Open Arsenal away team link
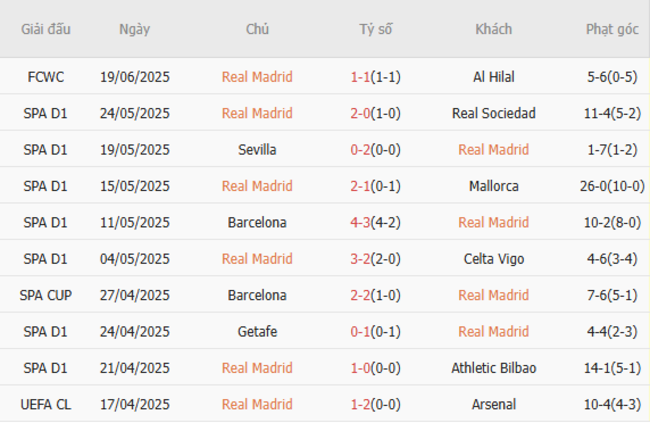Viewport: 650px width, 423px height. point(493,404)
